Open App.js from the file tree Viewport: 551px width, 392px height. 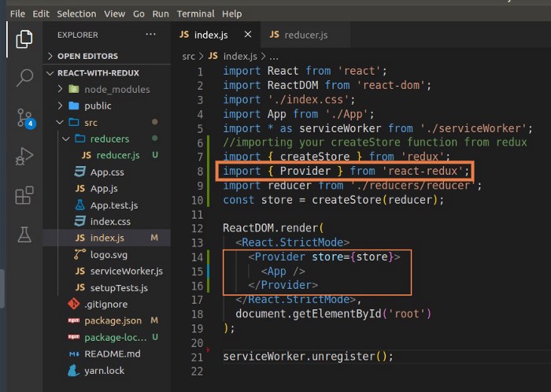(x=103, y=189)
